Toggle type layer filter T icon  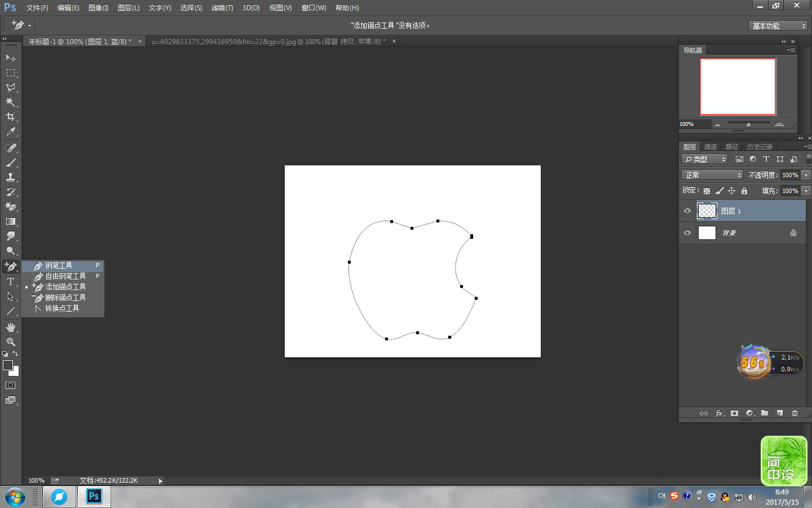tap(766, 159)
